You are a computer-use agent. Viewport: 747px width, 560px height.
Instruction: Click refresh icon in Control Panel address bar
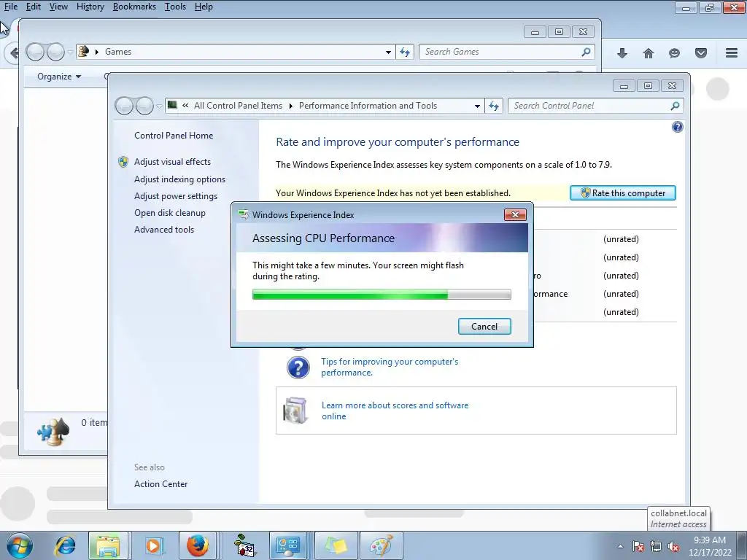494,106
